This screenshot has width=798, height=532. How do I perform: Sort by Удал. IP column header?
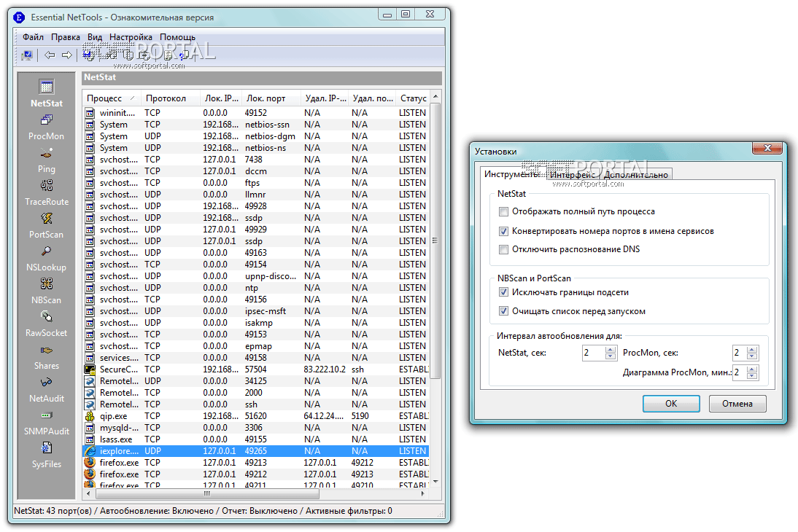(x=325, y=98)
